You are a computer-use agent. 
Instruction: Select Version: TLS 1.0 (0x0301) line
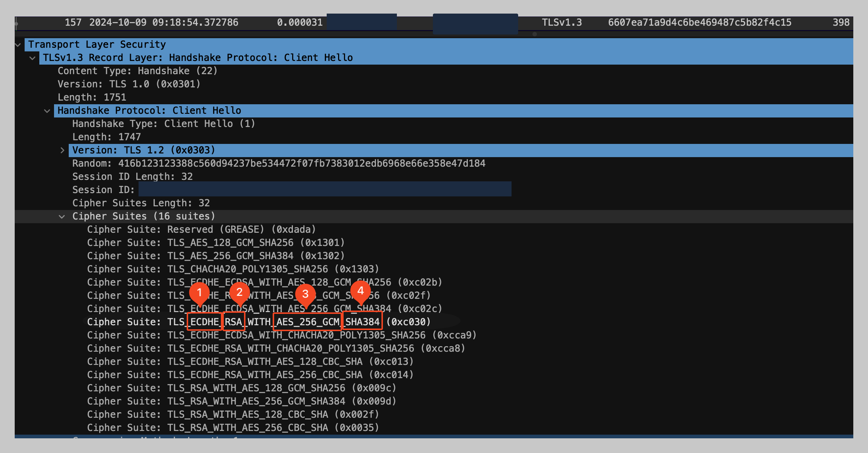(129, 84)
